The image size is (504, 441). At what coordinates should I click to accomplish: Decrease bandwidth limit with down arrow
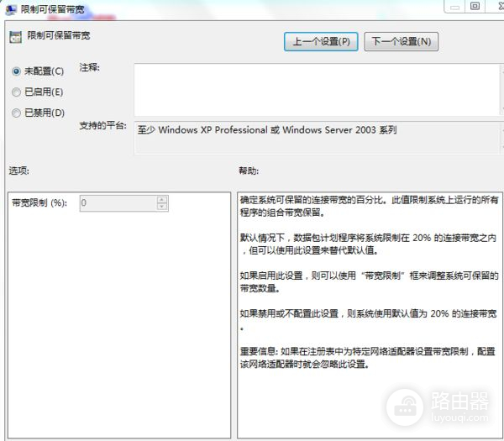point(162,207)
